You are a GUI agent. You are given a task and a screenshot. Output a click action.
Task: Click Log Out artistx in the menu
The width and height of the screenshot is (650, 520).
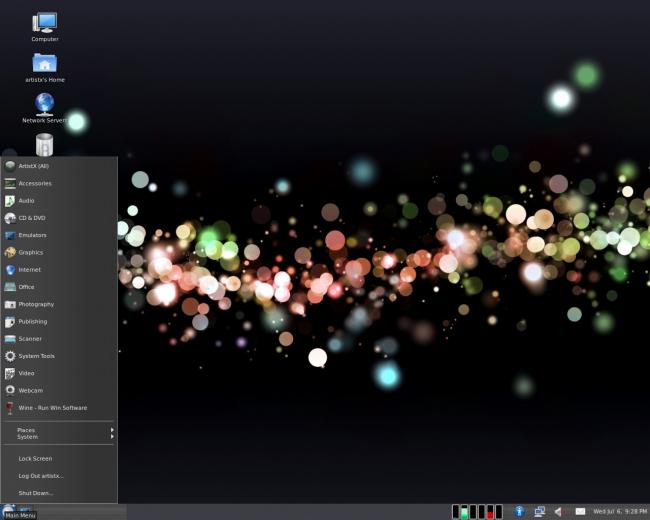point(59,476)
